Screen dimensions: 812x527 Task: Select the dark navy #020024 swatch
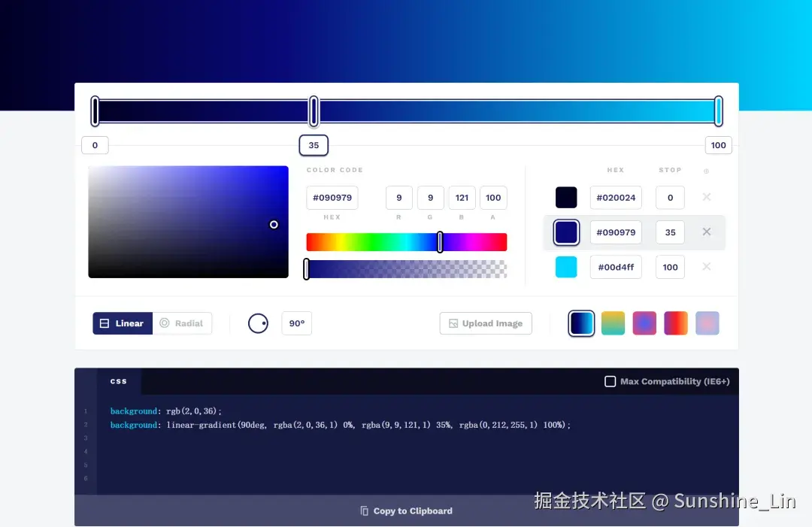tap(566, 197)
